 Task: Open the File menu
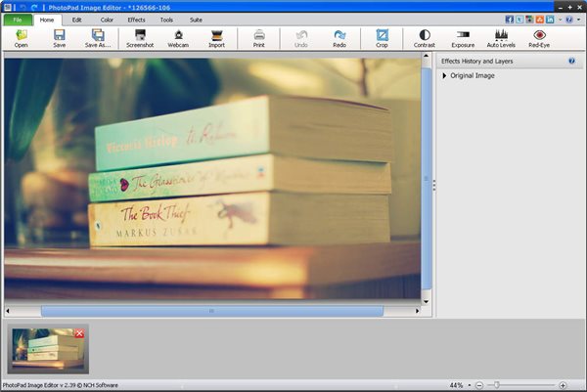click(x=18, y=20)
